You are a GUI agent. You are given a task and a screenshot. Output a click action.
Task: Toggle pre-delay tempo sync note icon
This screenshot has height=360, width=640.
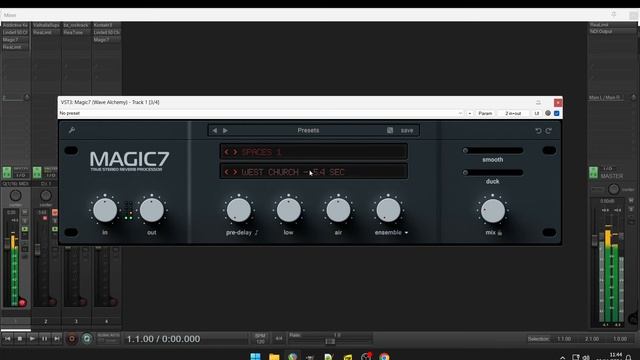(x=256, y=233)
